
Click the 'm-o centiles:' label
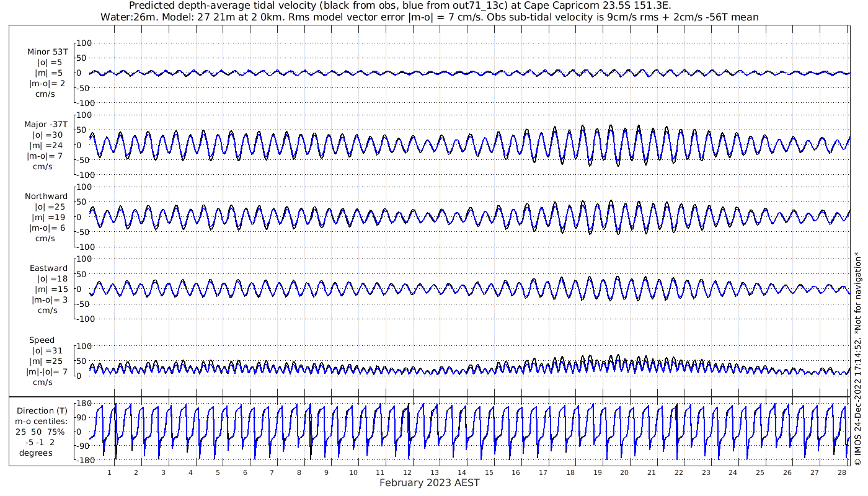[x=41, y=421]
